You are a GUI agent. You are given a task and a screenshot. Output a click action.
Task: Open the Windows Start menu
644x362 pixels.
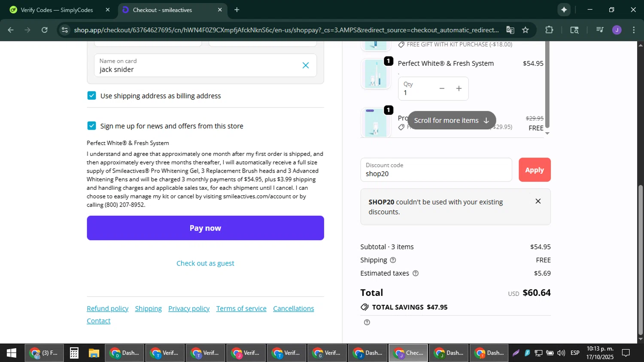[x=12, y=353]
